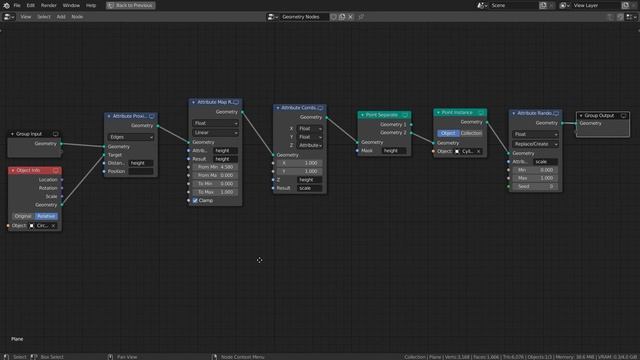Open the node editor View menu
This screenshot has width=640, height=360.
click(x=26, y=17)
